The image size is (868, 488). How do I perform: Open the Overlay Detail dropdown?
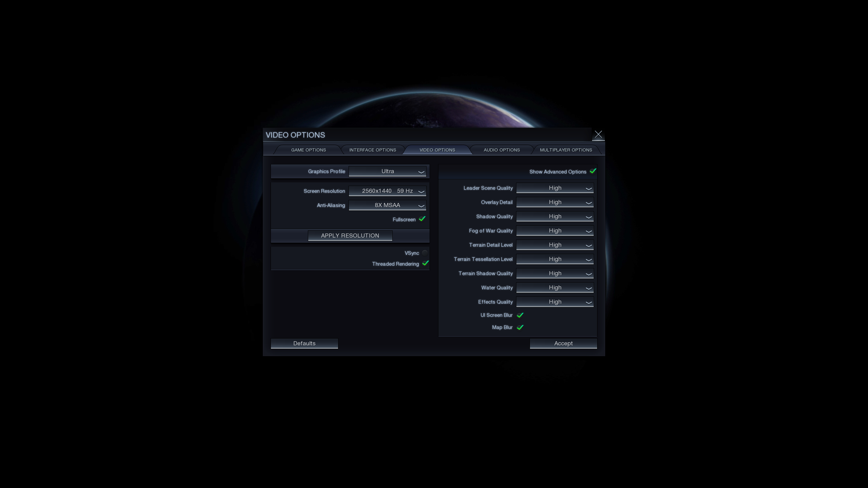(555, 202)
